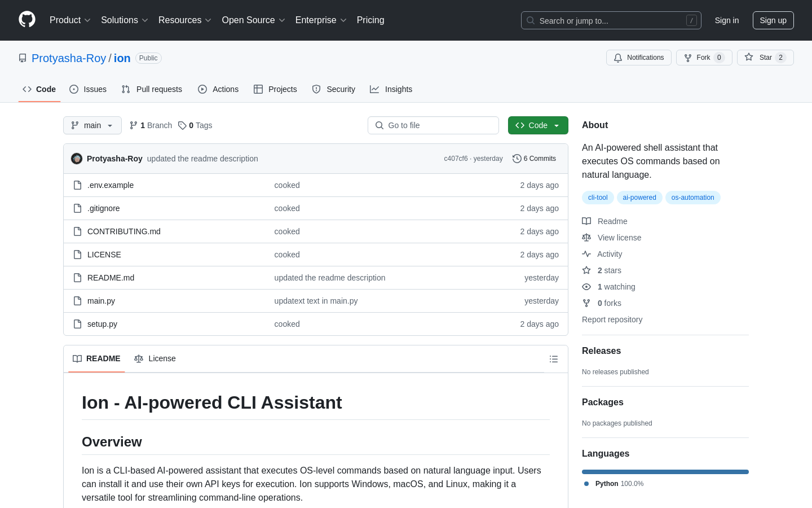Click the cli-tool topic tag
Image resolution: width=812 pixels, height=508 pixels.
(x=598, y=198)
